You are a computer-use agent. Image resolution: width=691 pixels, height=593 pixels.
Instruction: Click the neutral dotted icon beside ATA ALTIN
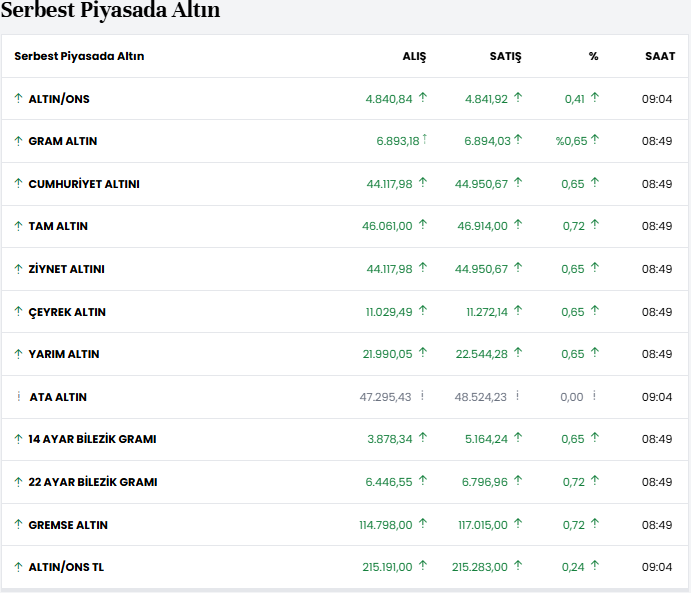click(x=18, y=397)
